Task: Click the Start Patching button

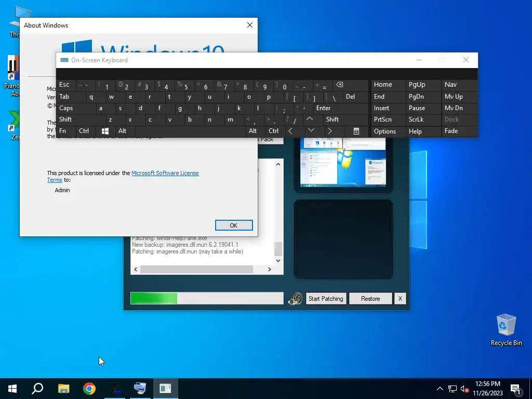Action: [326, 299]
